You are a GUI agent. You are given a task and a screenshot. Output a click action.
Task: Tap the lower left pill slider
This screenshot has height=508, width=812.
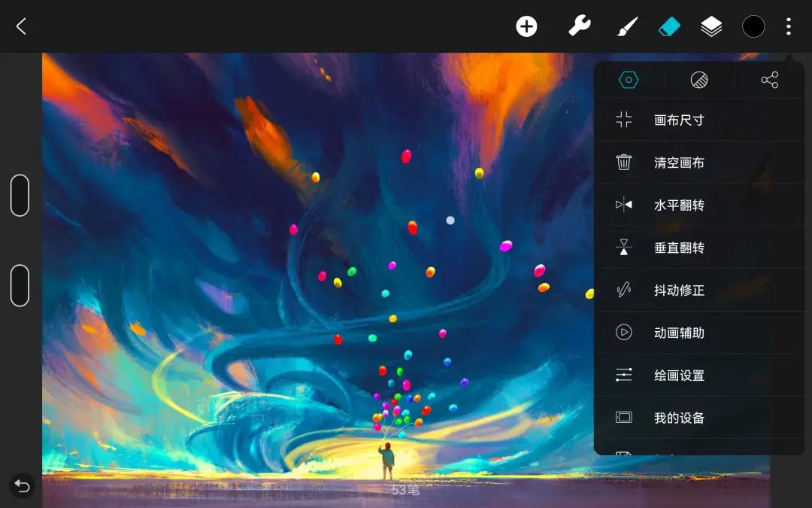click(x=20, y=286)
